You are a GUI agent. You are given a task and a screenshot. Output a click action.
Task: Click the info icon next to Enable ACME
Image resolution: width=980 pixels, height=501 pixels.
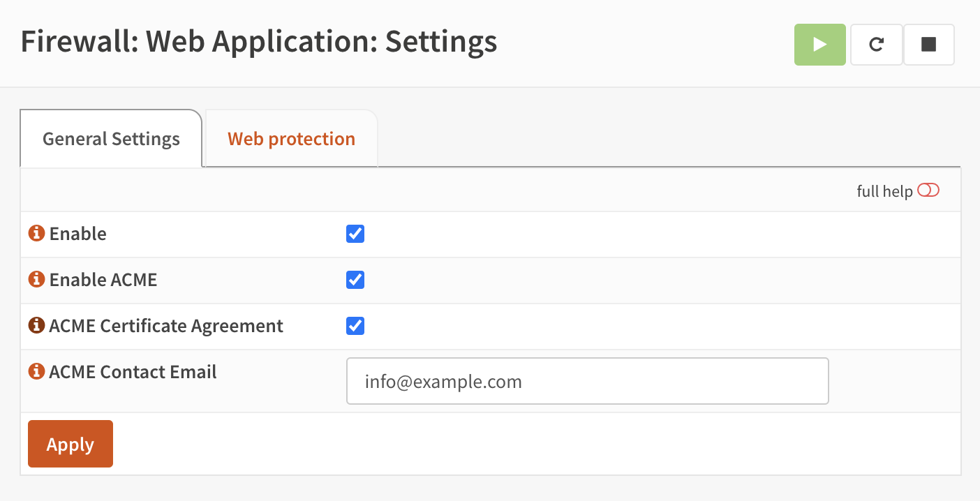[36, 279]
